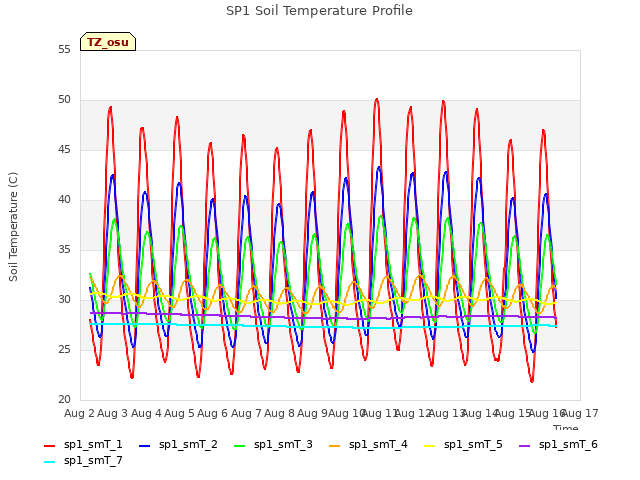This screenshot has width=640, height=480.
Task: Click the Aug 8 date tick label
Action: pyautogui.click(x=279, y=413)
